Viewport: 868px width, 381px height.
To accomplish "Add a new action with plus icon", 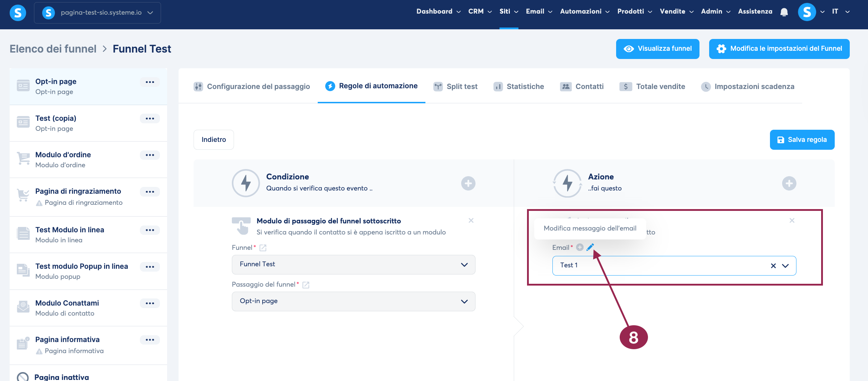I will point(789,183).
